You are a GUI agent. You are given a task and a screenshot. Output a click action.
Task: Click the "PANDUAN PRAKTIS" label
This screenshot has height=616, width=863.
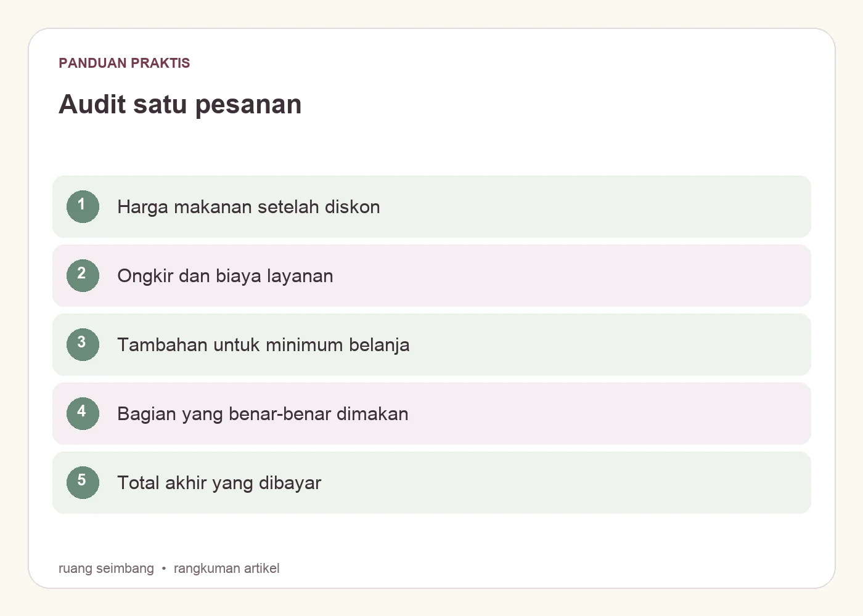click(125, 63)
